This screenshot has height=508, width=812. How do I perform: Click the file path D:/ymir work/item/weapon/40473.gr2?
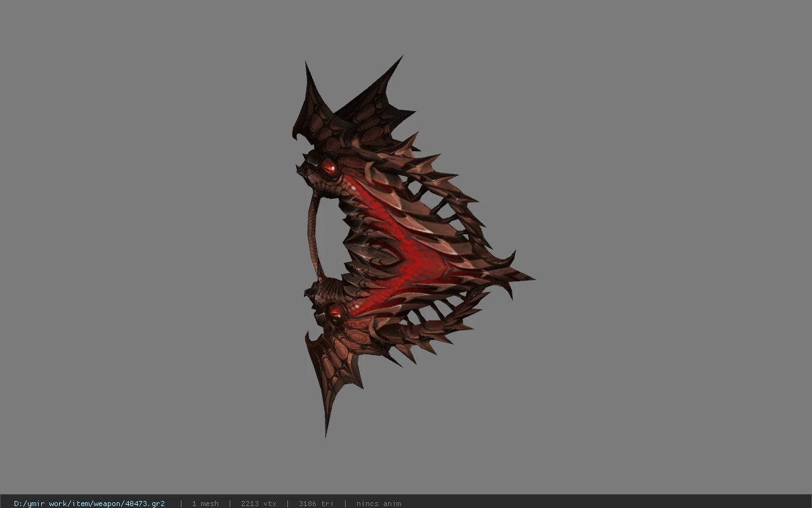pyautogui.click(x=89, y=504)
